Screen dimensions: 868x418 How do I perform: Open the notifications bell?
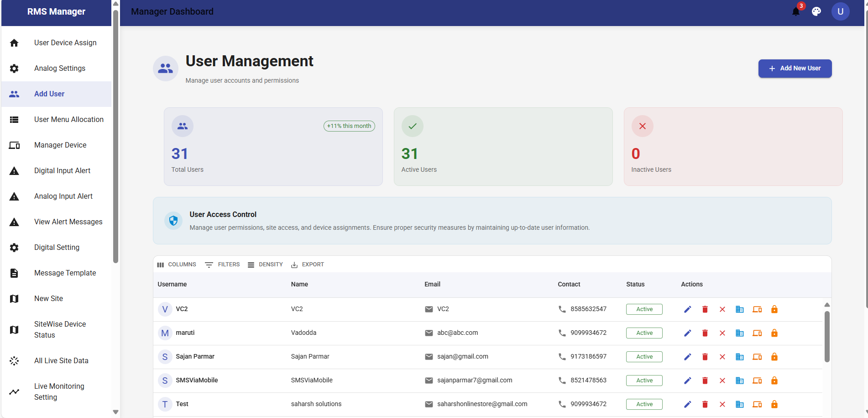click(796, 11)
